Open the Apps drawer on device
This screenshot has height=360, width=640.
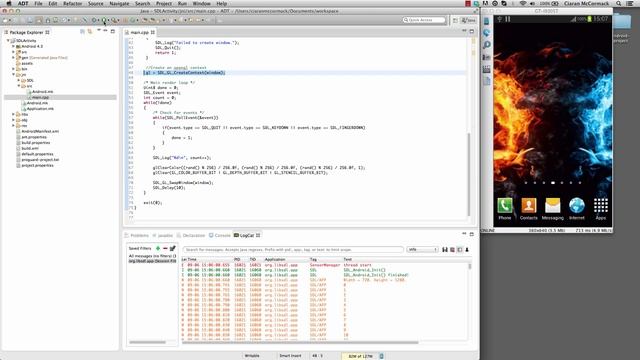601,209
